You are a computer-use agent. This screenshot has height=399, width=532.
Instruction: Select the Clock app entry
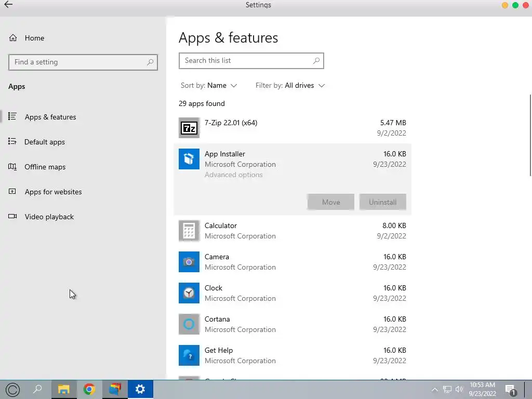[x=292, y=293]
